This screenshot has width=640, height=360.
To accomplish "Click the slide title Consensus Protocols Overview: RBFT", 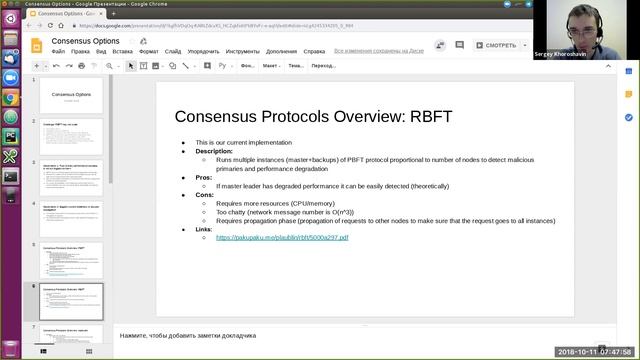I will pyautogui.click(x=313, y=116).
